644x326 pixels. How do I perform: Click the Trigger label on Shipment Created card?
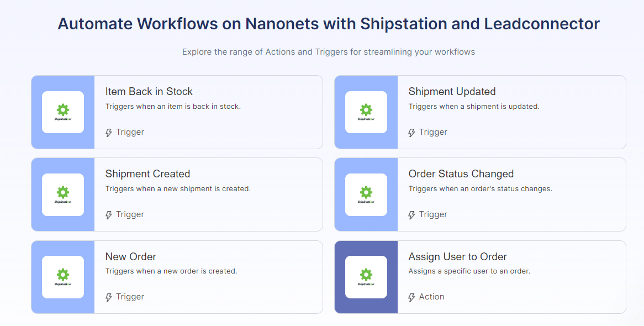(131, 214)
